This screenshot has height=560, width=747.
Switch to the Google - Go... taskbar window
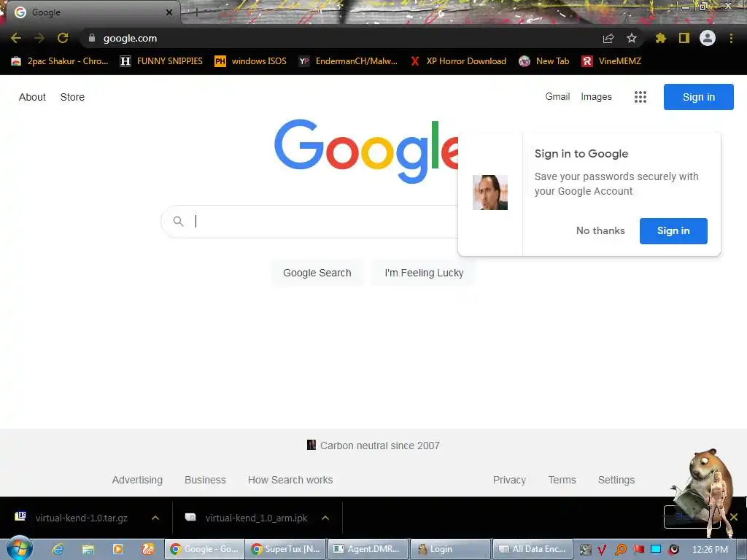[204, 549]
